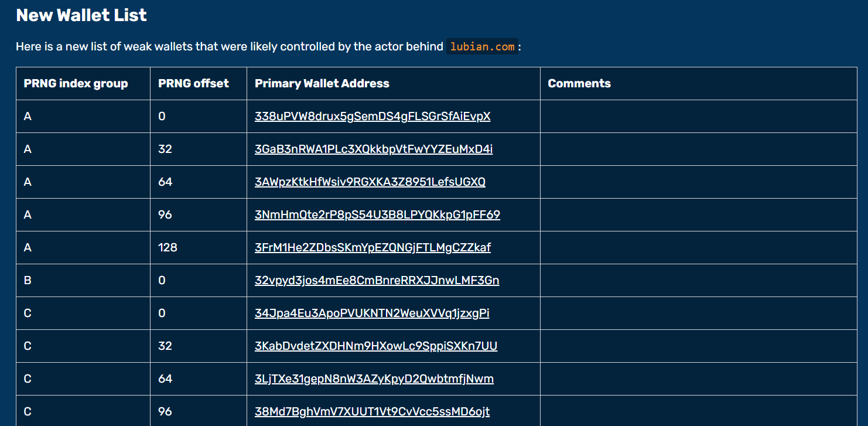Image resolution: width=868 pixels, height=426 pixels.
Task: Click wallet address link starting with 3AWpzKtkHf
Action: 370,182
